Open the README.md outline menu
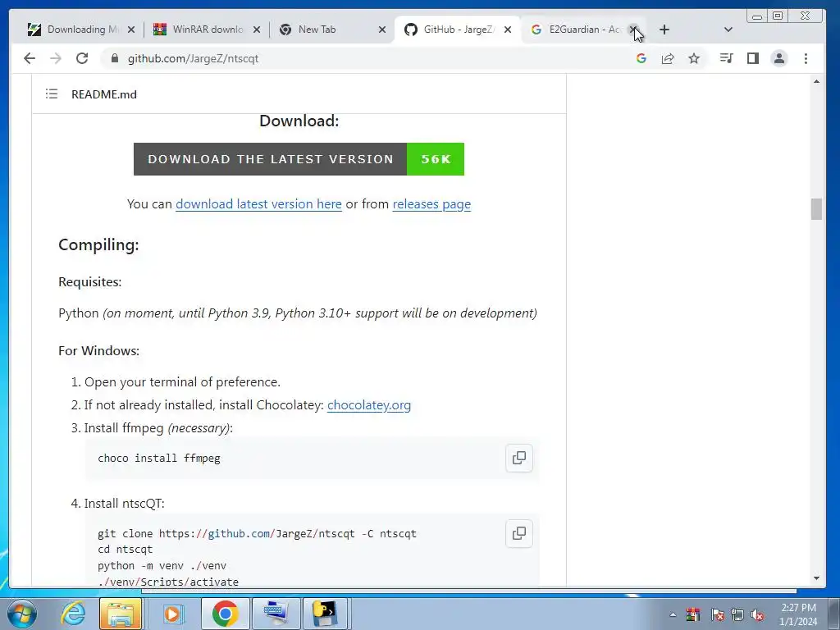The image size is (840, 630). point(52,94)
